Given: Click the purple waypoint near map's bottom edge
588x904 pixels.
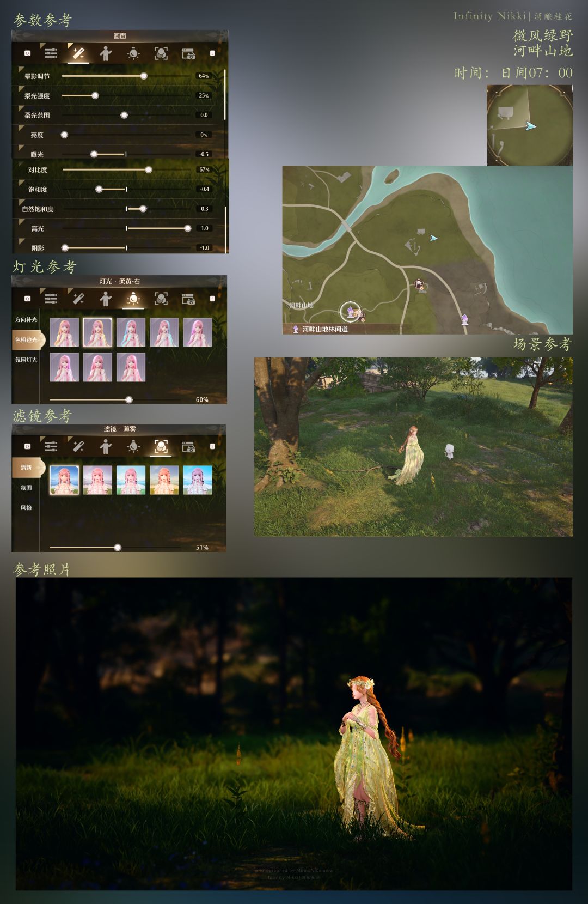Looking at the screenshot, I should 464,319.
